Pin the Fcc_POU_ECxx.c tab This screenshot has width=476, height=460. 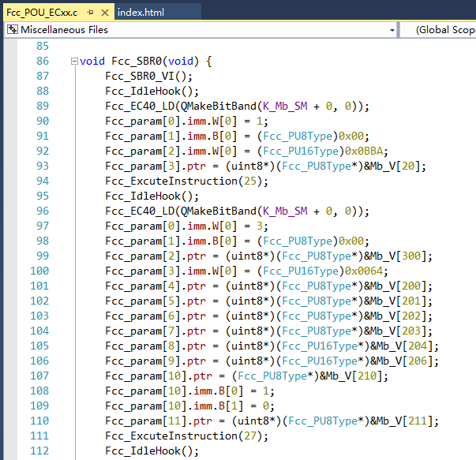tap(90, 13)
